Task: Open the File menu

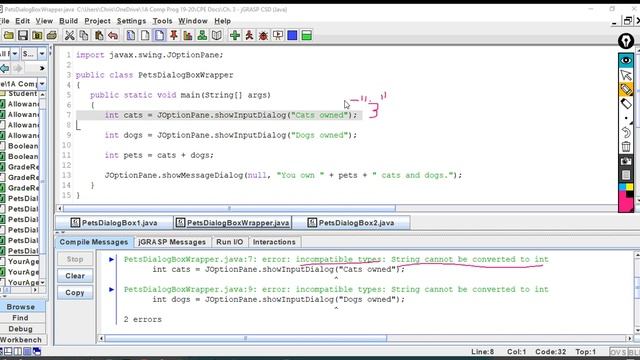Action: [x=4, y=21]
